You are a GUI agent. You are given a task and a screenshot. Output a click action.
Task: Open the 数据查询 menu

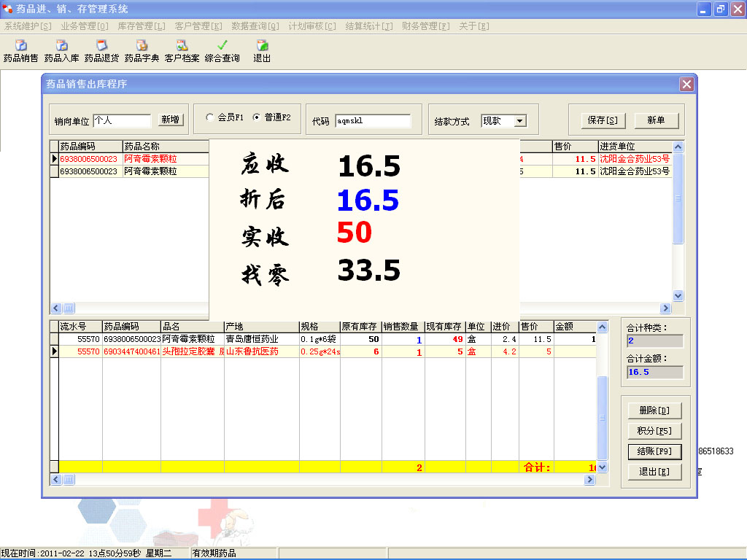tap(255, 26)
